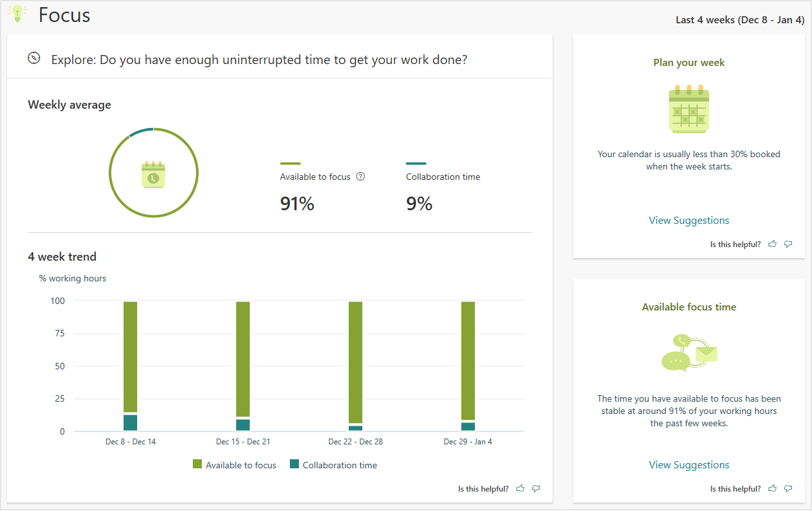Give thumbs up on Available focus time card
Image resolution: width=812 pixels, height=511 pixels.
(772, 488)
